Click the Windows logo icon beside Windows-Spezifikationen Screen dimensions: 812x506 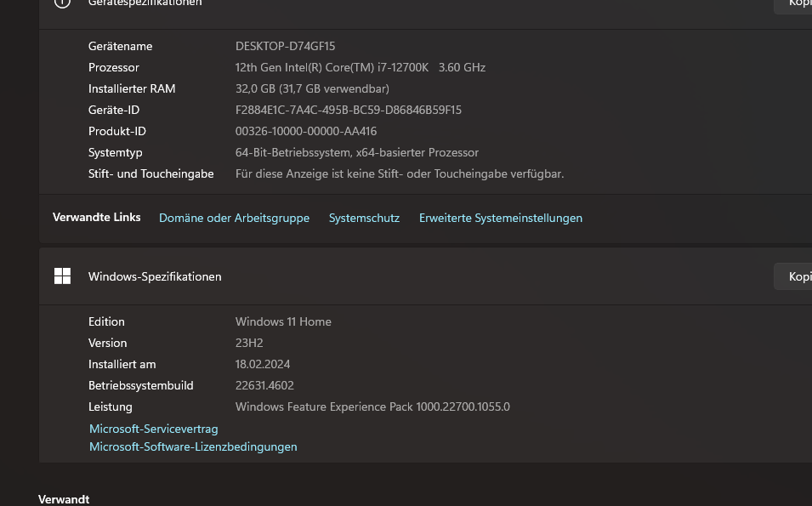(62, 276)
